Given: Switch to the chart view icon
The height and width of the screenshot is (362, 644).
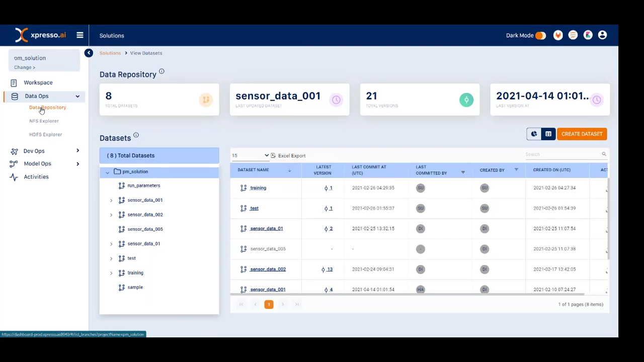Looking at the screenshot, I should (534, 134).
